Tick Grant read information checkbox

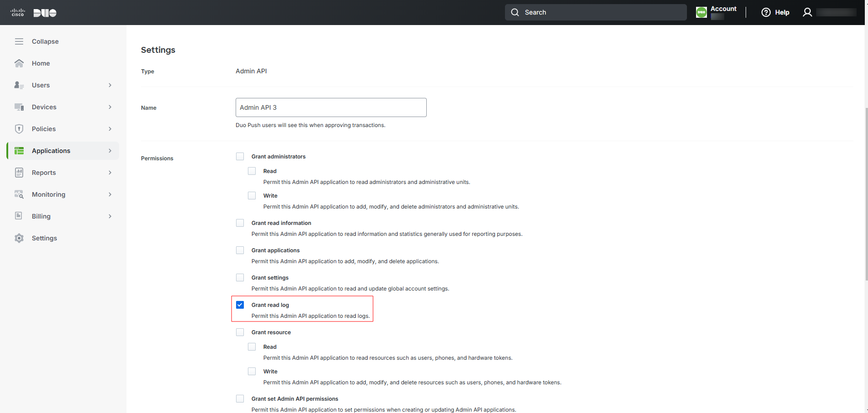click(x=240, y=223)
